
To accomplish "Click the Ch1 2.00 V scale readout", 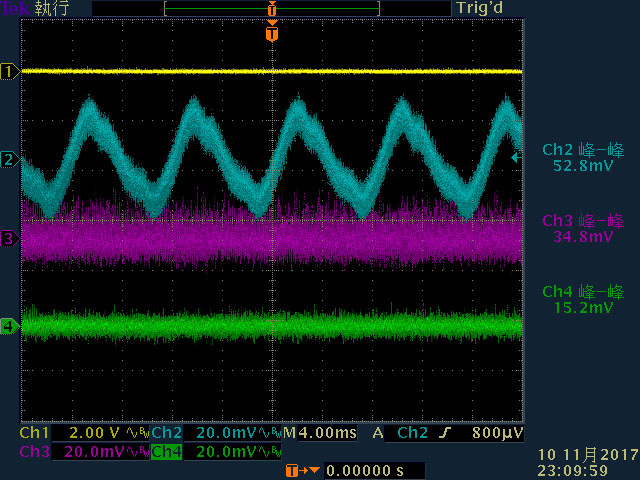I will point(95,433).
